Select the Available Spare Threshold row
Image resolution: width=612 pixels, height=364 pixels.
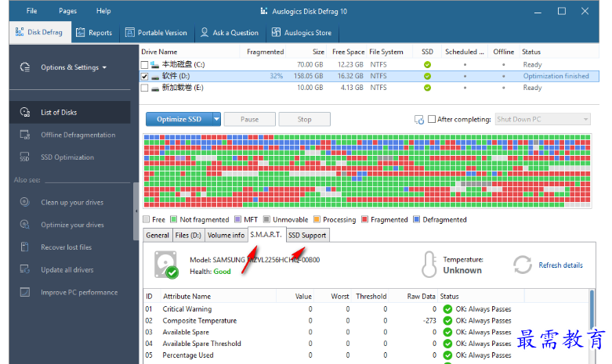pyautogui.click(x=367, y=344)
